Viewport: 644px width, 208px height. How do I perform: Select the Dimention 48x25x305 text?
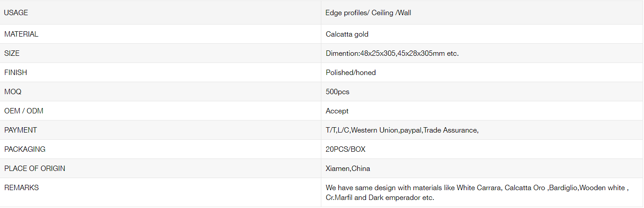click(x=392, y=53)
